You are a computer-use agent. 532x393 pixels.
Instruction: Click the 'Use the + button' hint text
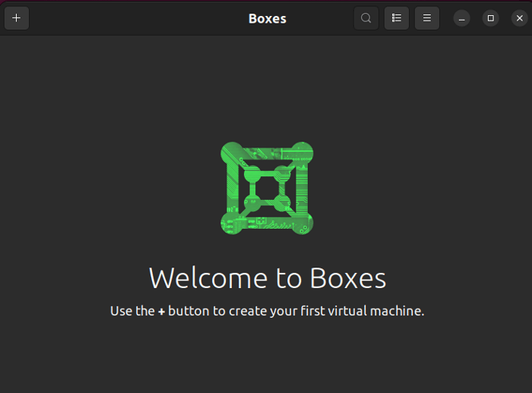[x=268, y=311]
